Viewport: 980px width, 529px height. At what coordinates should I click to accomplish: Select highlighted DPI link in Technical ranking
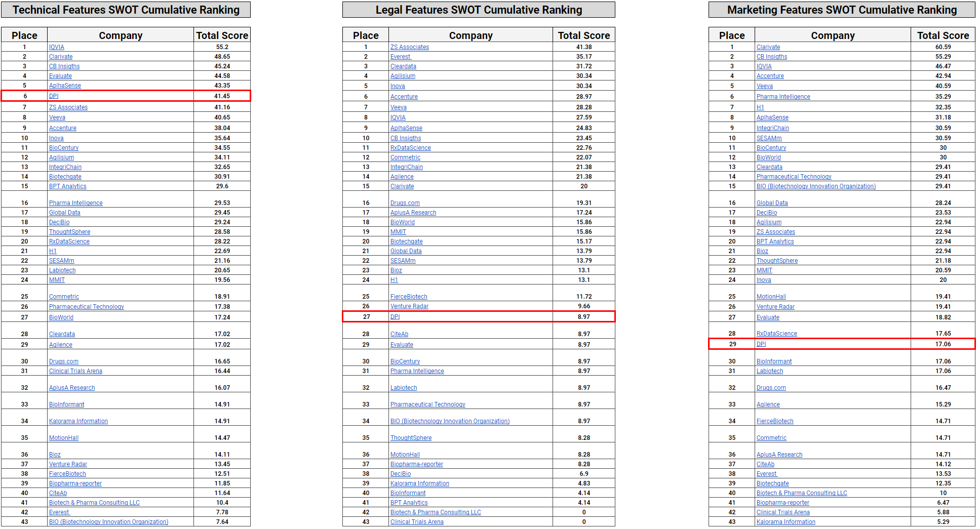click(x=54, y=96)
